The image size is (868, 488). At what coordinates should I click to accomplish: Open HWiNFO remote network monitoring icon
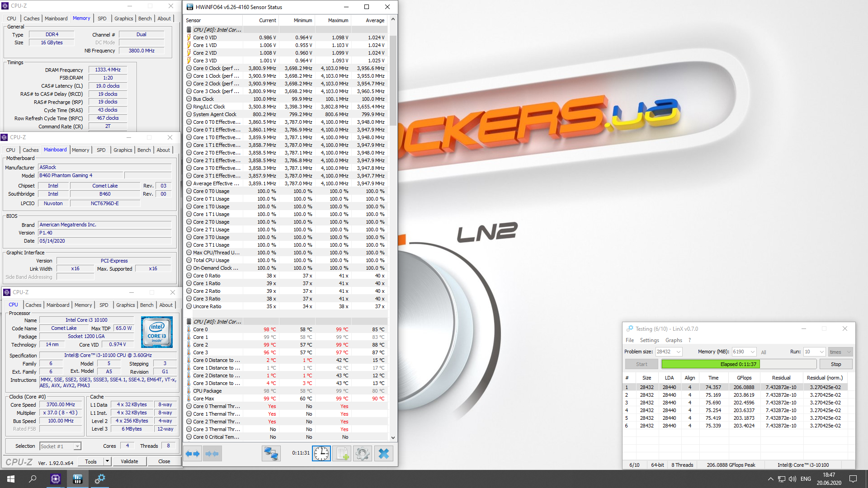pos(271,454)
